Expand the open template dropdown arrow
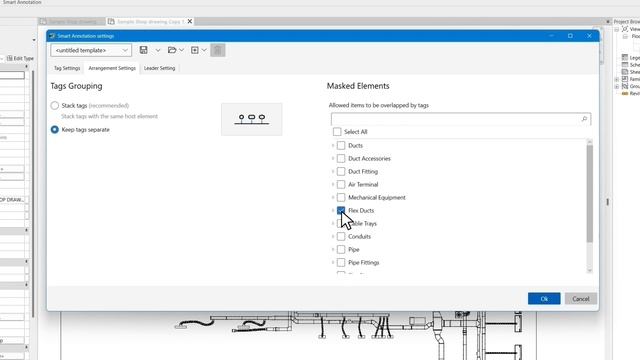This screenshot has height=360, width=640. click(x=182, y=50)
